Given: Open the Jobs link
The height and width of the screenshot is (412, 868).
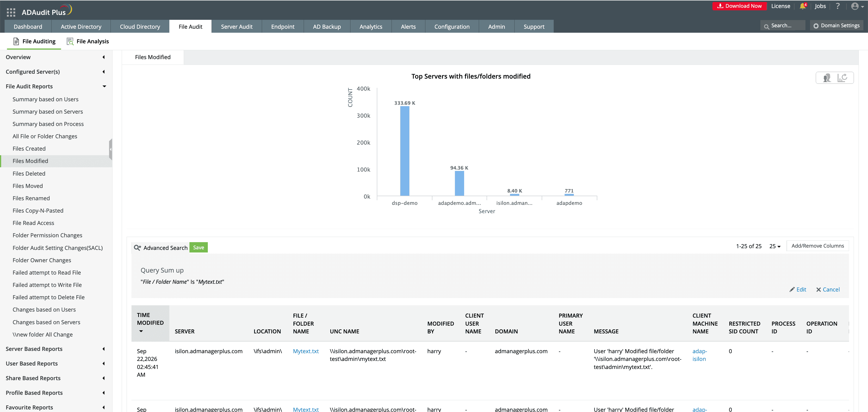Looking at the screenshot, I should click(820, 6).
